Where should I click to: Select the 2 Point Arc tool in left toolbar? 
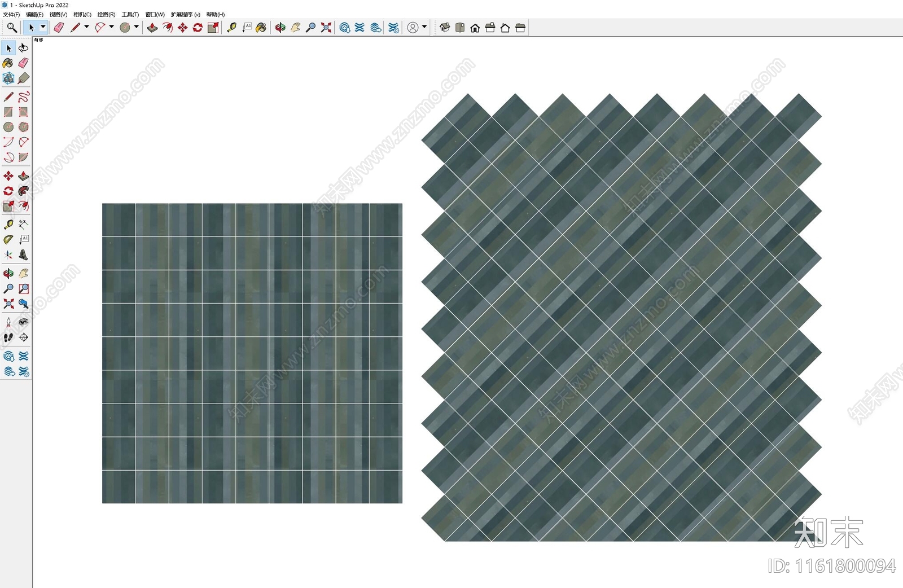point(23,142)
